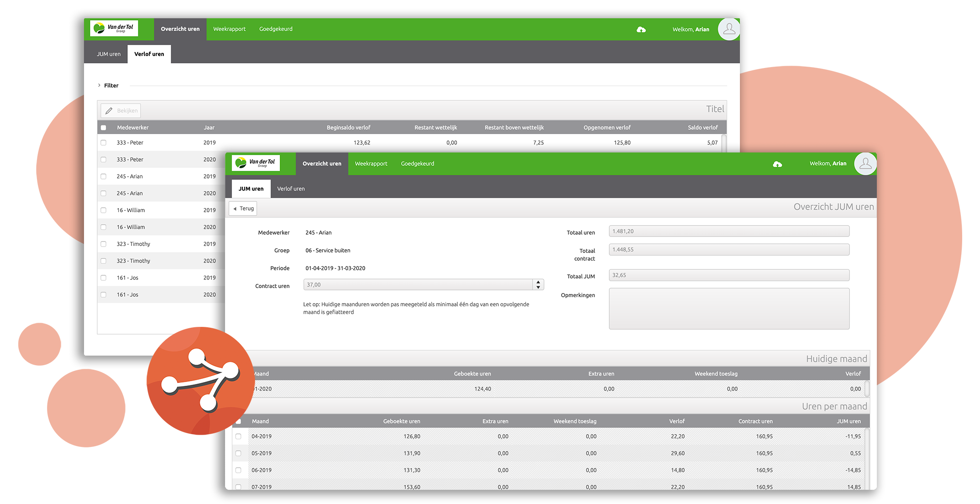The image size is (980, 504).
Task: Click the 124,40 geboekte uren value
Action: 482,389
